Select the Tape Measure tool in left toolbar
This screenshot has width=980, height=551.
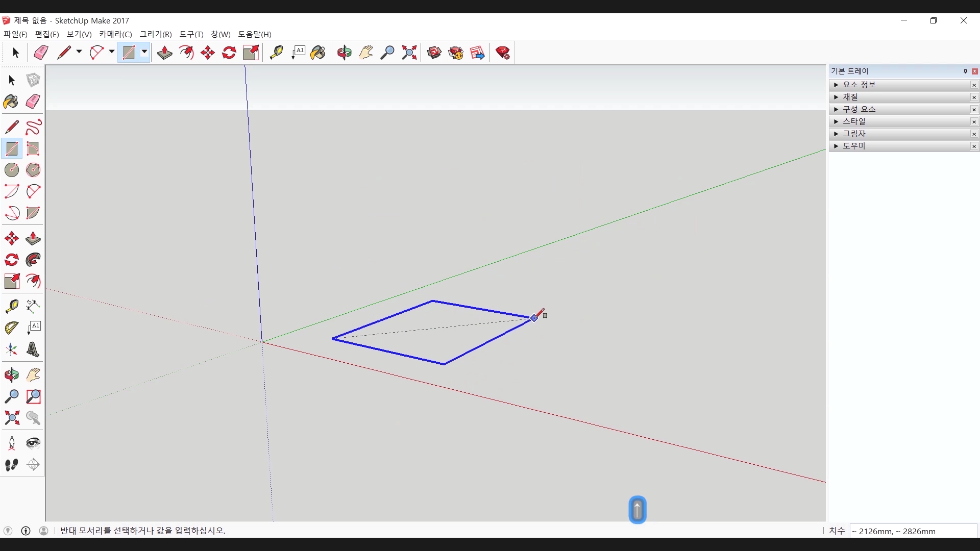point(12,306)
